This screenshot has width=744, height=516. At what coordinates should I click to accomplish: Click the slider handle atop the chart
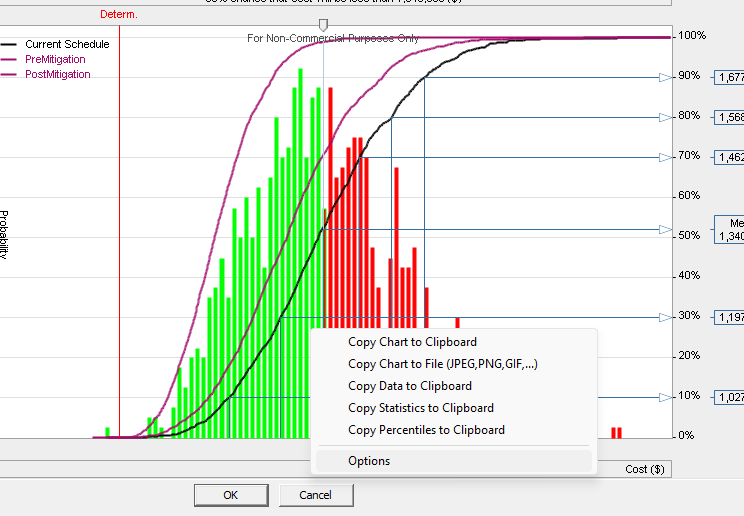click(x=322, y=24)
